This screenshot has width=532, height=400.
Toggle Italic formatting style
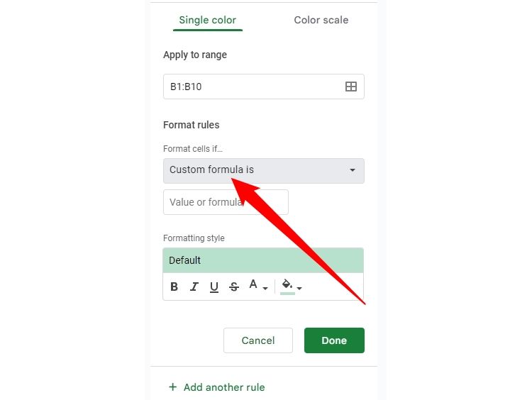(194, 287)
